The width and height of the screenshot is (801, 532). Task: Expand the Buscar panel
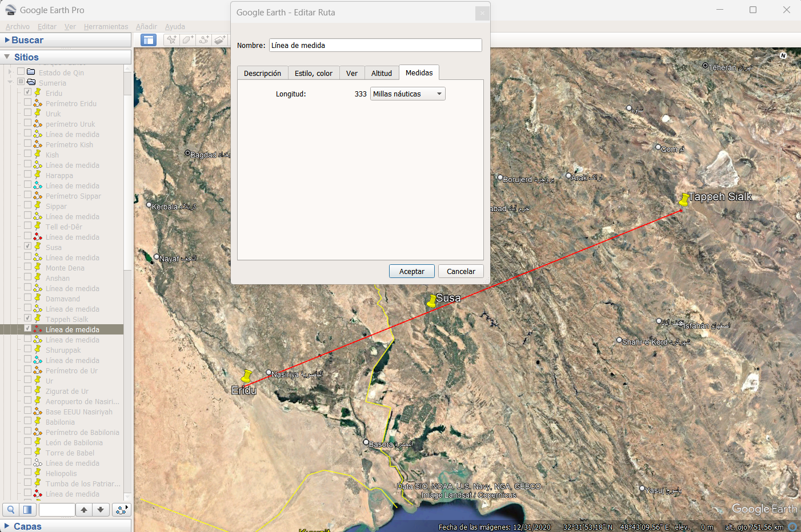pyautogui.click(x=7, y=40)
